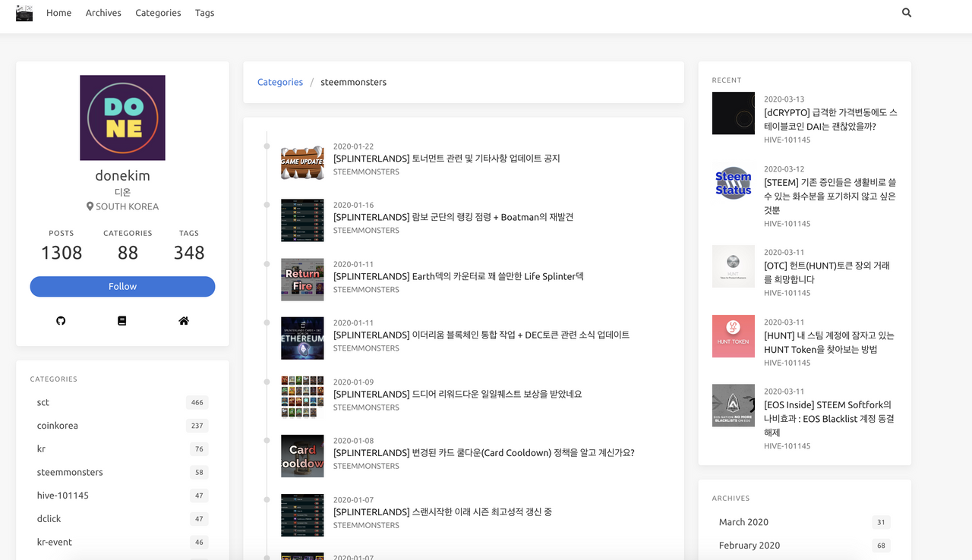This screenshot has width=972, height=560.
Task: Open the Archives menu item
Action: coord(103,13)
